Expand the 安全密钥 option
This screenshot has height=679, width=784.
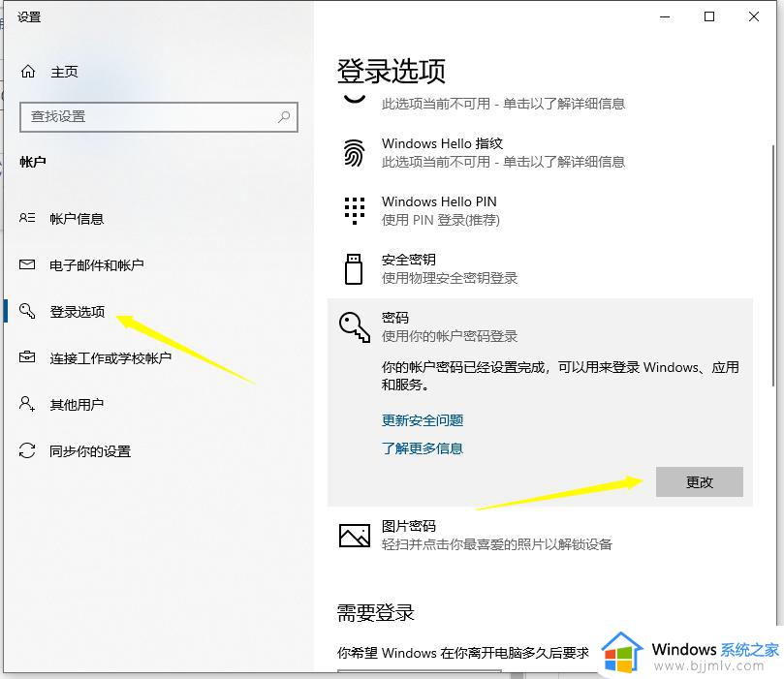tap(540, 269)
